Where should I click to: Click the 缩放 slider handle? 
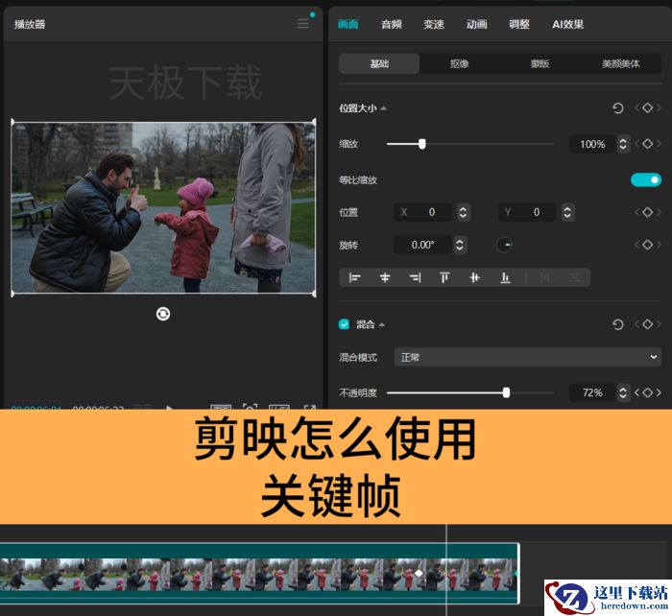point(422,144)
